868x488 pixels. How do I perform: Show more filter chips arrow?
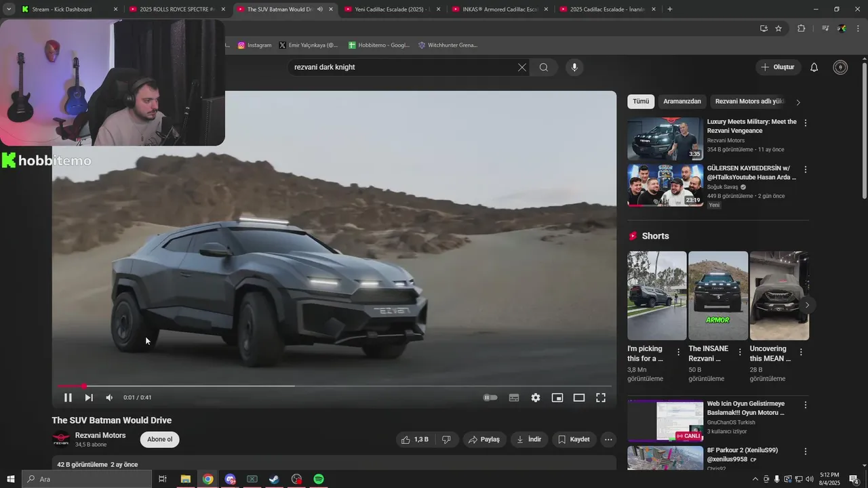(798, 102)
